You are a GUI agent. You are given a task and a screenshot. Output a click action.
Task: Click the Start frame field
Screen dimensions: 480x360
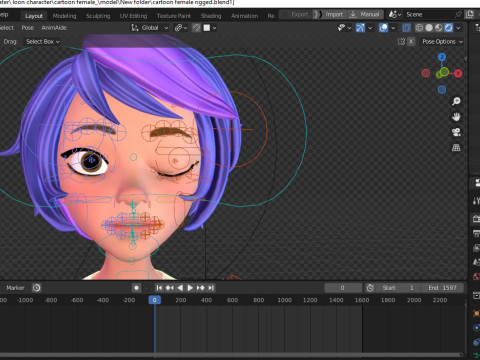pyautogui.click(x=398, y=288)
